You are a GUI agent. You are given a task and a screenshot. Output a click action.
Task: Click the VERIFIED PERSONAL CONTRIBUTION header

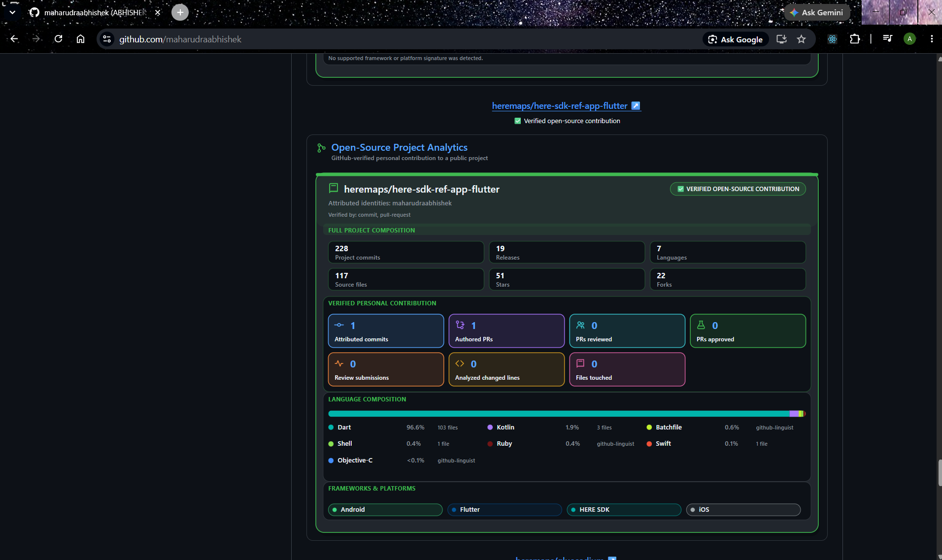(382, 303)
